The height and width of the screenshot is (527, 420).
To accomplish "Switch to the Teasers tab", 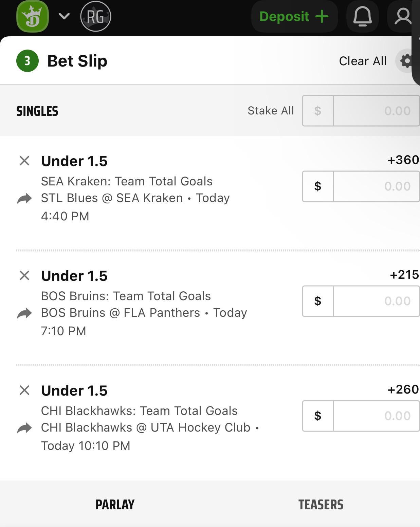I will coord(321,505).
